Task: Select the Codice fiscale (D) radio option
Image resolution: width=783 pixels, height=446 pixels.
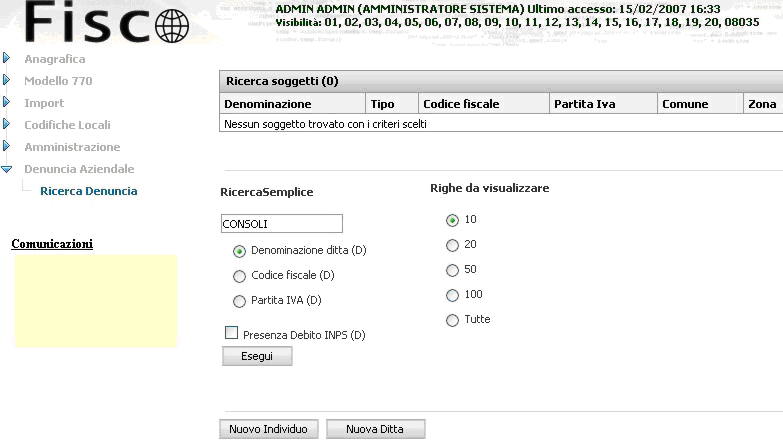Action: 239,276
